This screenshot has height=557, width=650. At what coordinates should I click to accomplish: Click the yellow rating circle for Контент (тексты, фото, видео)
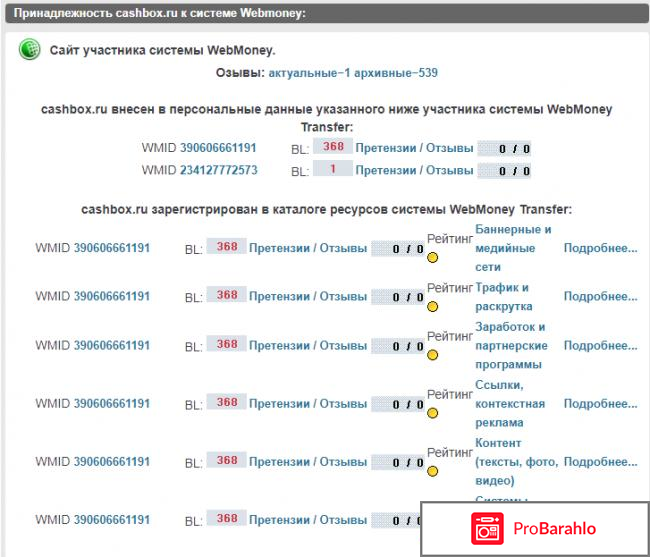432,471
